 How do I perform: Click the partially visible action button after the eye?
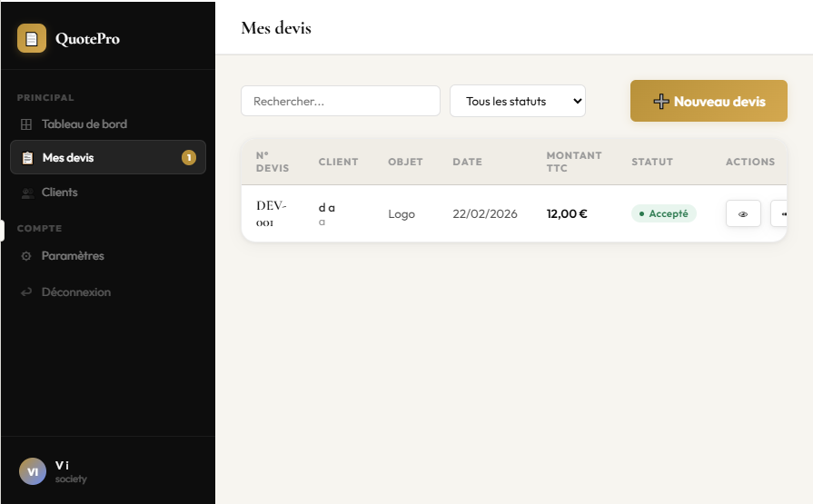click(x=779, y=214)
